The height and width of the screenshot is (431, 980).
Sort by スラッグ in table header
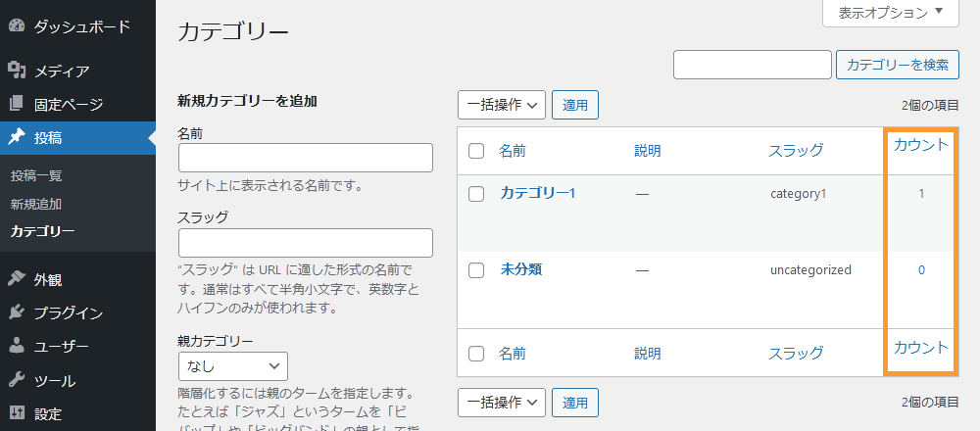[796, 151]
